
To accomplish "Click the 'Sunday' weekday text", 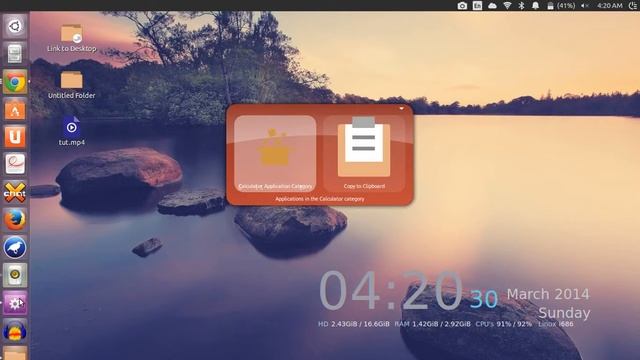I will tap(564, 313).
